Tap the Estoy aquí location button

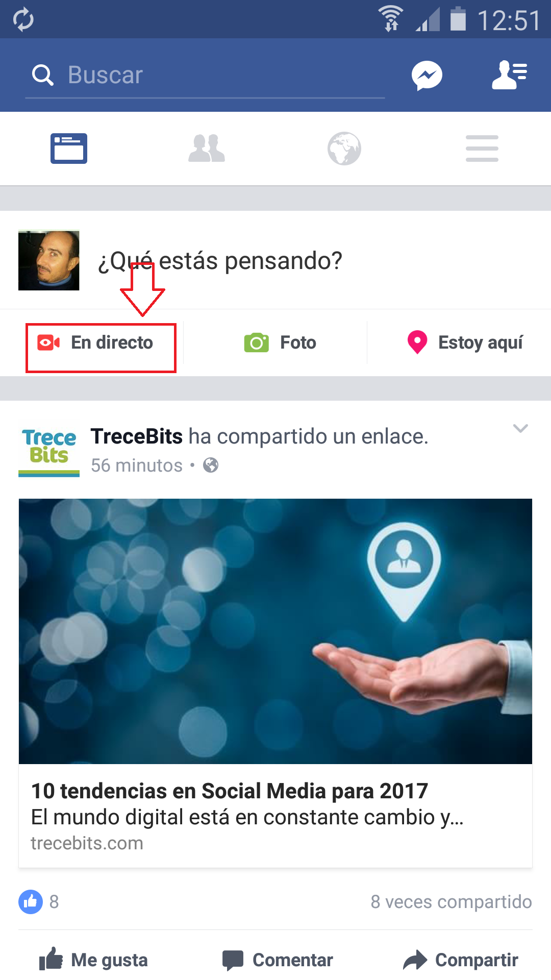(465, 342)
